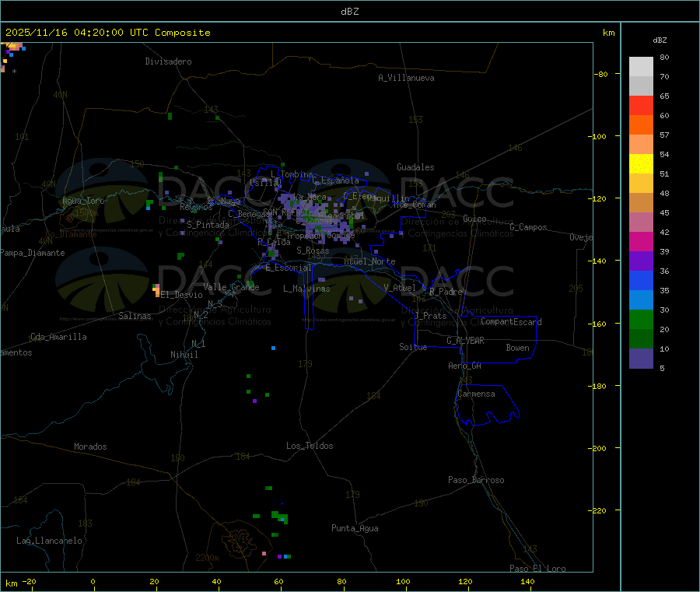Click the Cda_Amarilla location label
The width and height of the screenshot is (700, 592).
58,337
